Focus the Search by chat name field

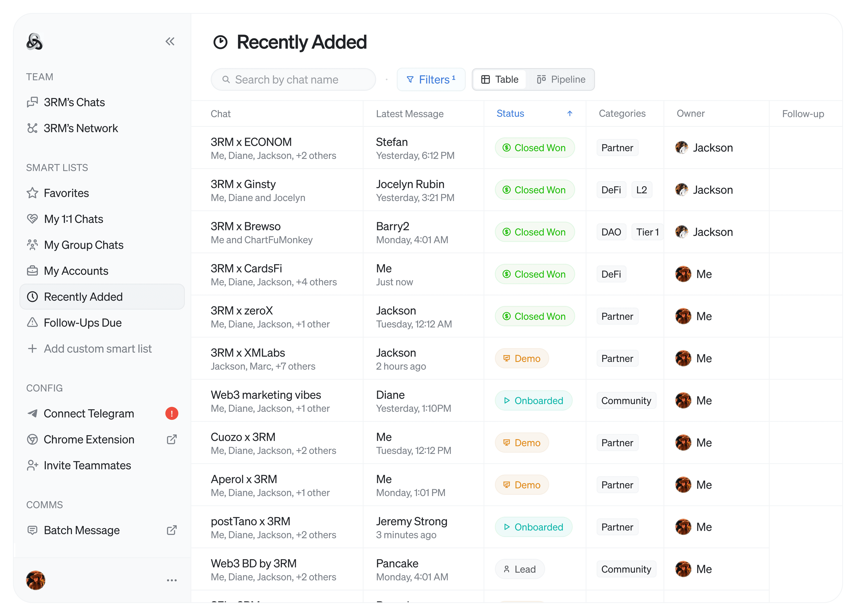293,79
